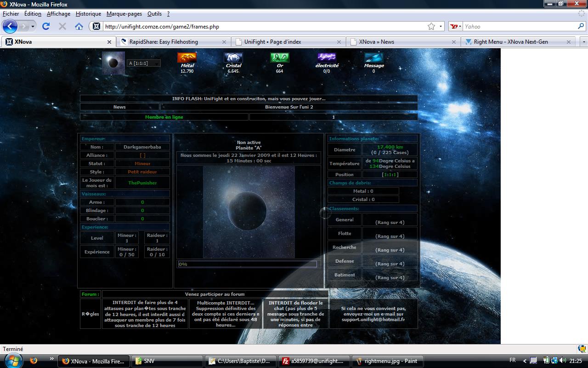The width and height of the screenshot is (588, 368).
Task: Click the alliance [ ] link
Action: (142, 155)
